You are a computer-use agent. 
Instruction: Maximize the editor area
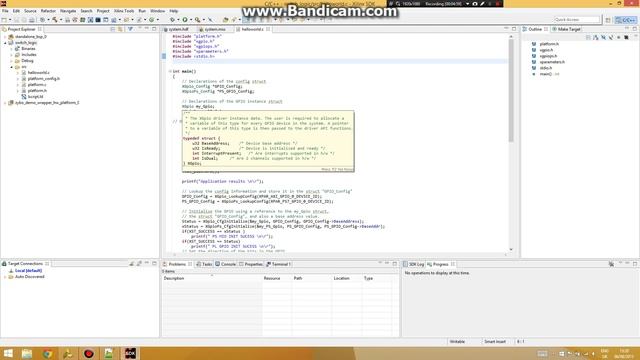click(x=514, y=29)
